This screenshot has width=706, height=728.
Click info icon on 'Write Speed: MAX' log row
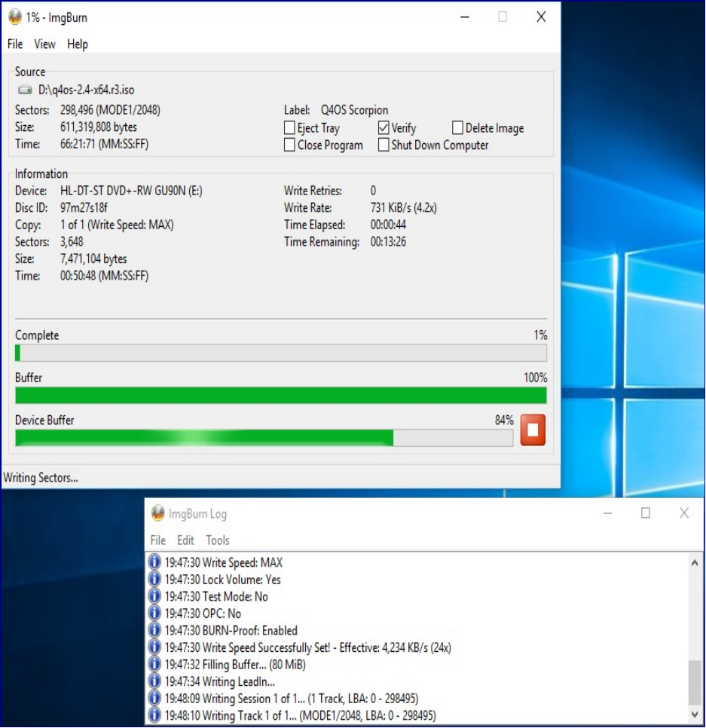[154, 561]
